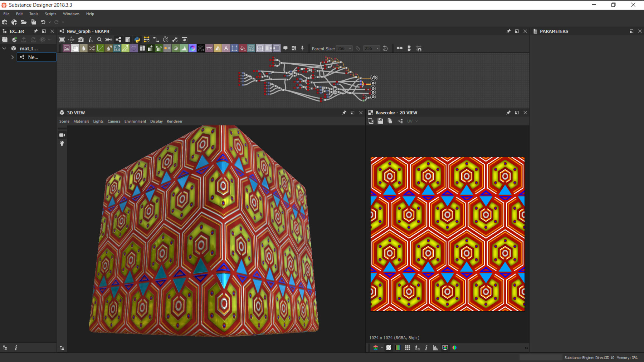Viewport: 644px width, 362px height.
Task: Open the histogram display in 2D view
Action: [x=436, y=347]
